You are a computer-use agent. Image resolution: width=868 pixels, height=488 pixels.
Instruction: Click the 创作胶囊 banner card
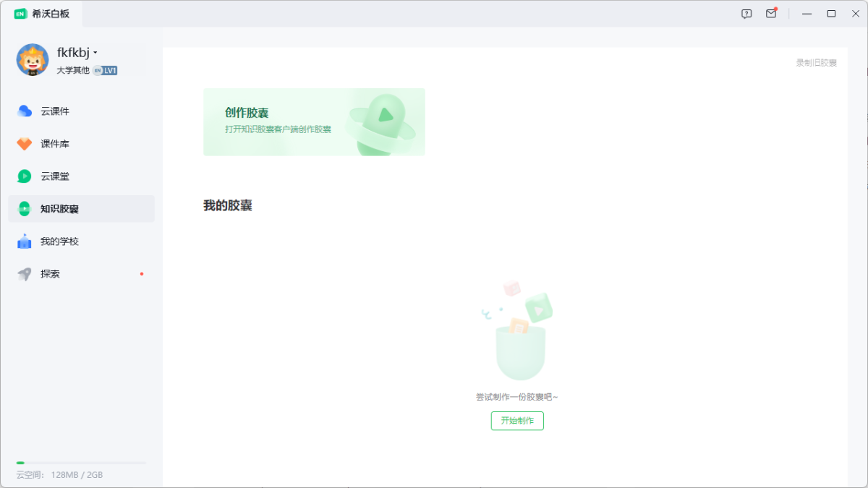(314, 122)
